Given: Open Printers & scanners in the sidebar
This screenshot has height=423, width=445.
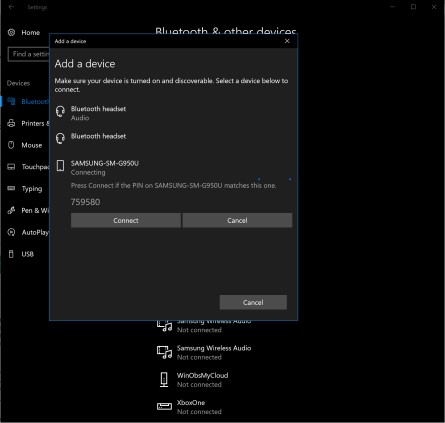Looking at the screenshot, I should pos(35,123).
